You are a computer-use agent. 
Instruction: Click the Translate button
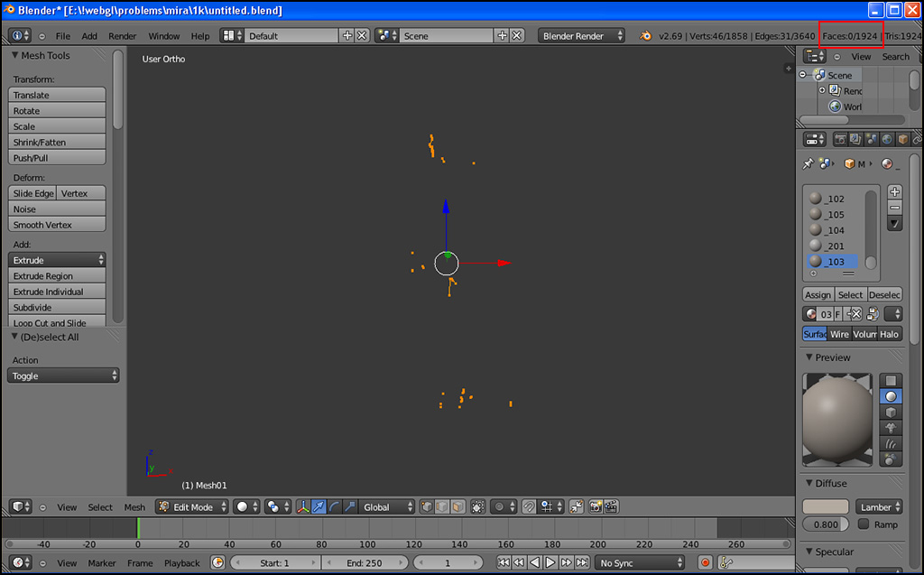[57, 95]
